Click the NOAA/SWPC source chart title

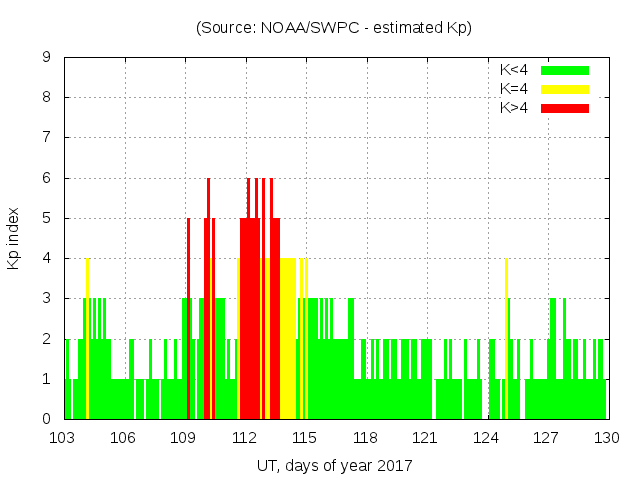(x=334, y=28)
